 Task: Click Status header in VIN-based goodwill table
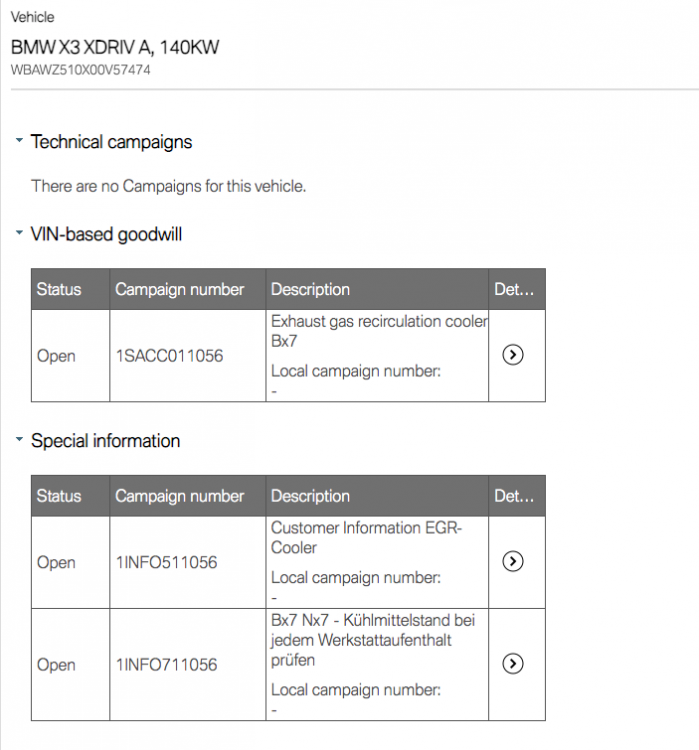59,289
